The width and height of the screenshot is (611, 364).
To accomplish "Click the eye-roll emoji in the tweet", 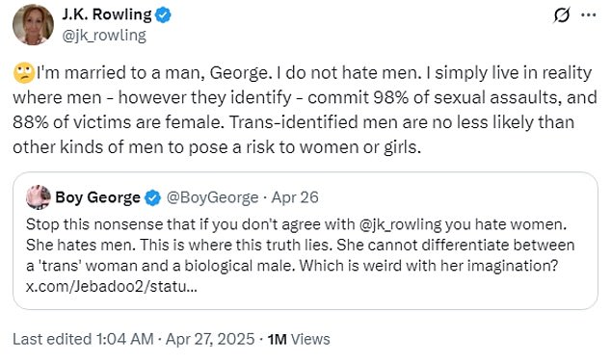I will point(24,73).
